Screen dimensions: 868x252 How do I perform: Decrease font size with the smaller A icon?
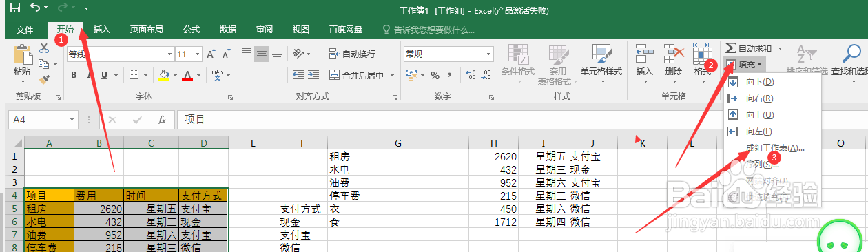coord(227,54)
